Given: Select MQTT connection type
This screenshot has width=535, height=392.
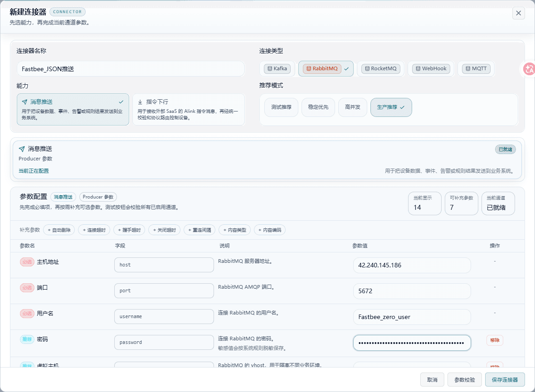Looking at the screenshot, I should 477,68.
